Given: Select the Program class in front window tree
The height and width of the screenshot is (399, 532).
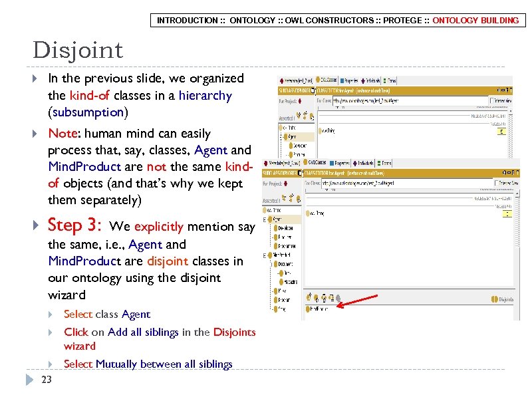Looking at the screenshot, I should [x=282, y=300].
